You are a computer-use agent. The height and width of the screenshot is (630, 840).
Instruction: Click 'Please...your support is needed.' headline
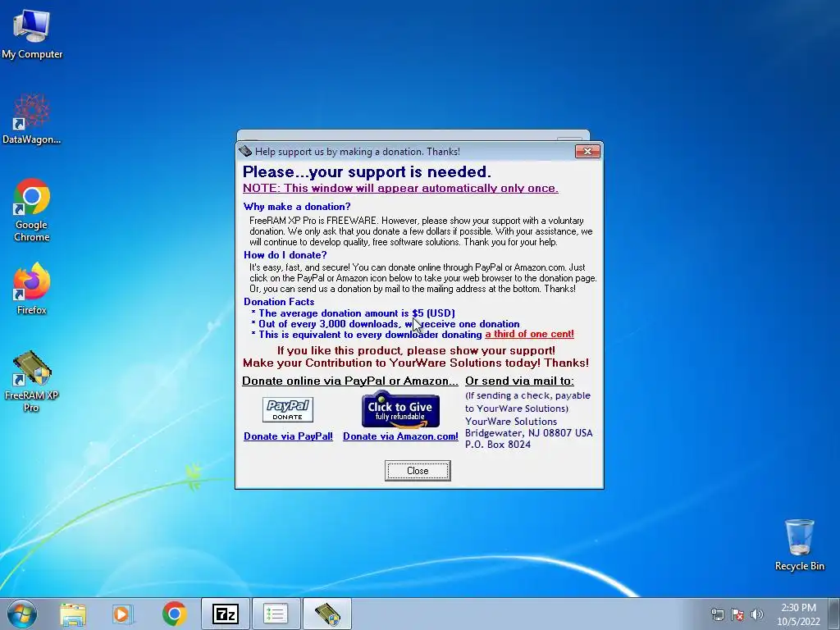point(367,171)
